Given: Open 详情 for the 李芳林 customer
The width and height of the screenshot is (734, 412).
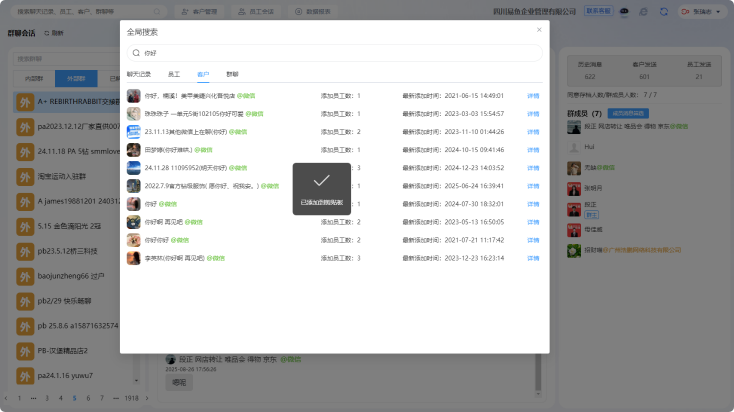Looking at the screenshot, I should 533,258.
